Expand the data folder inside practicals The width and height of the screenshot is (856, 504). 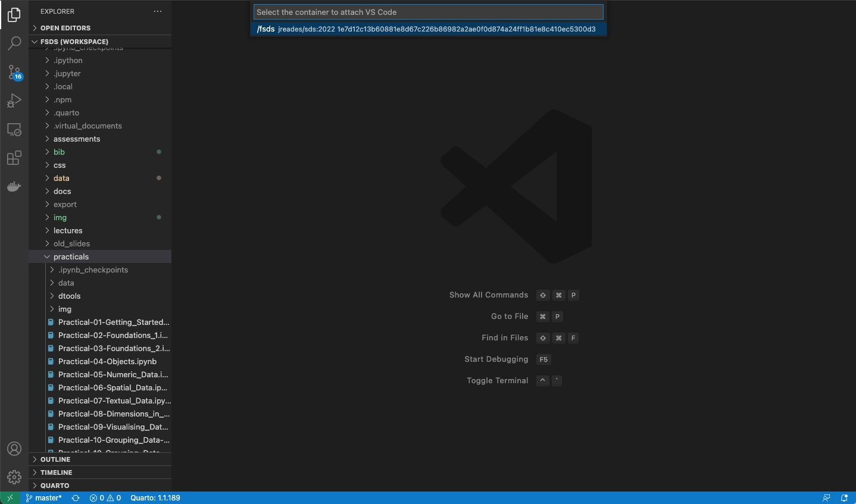pos(100,283)
